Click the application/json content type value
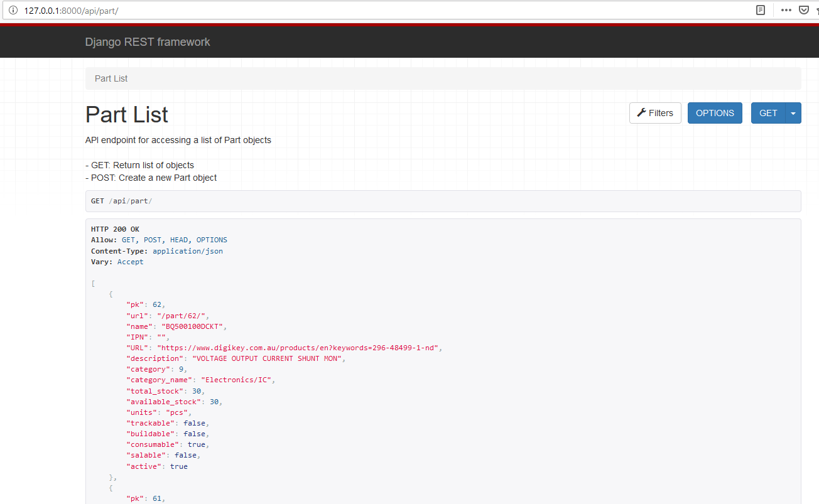This screenshot has width=819, height=504. [x=187, y=251]
